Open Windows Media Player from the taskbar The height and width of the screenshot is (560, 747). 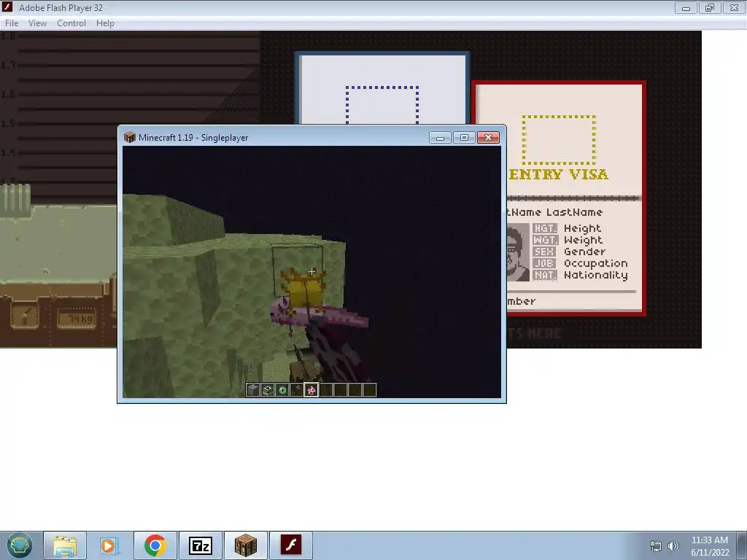(109, 545)
